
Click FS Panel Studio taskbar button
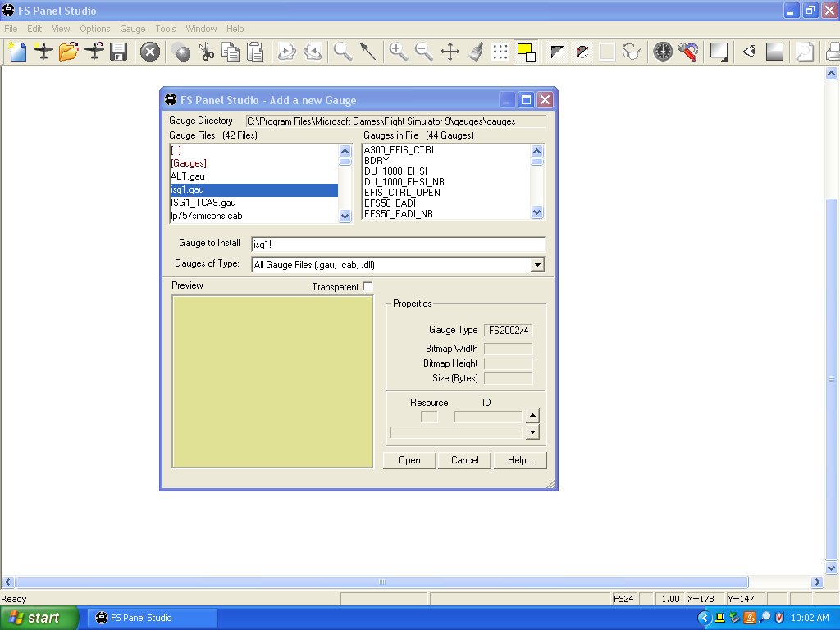click(152, 618)
